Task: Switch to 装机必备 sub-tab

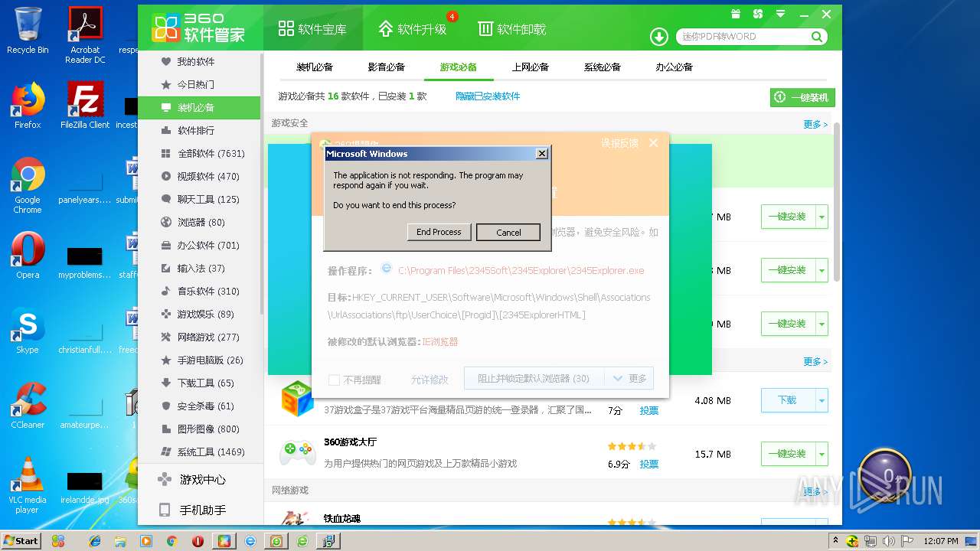Action: (315, 67)
